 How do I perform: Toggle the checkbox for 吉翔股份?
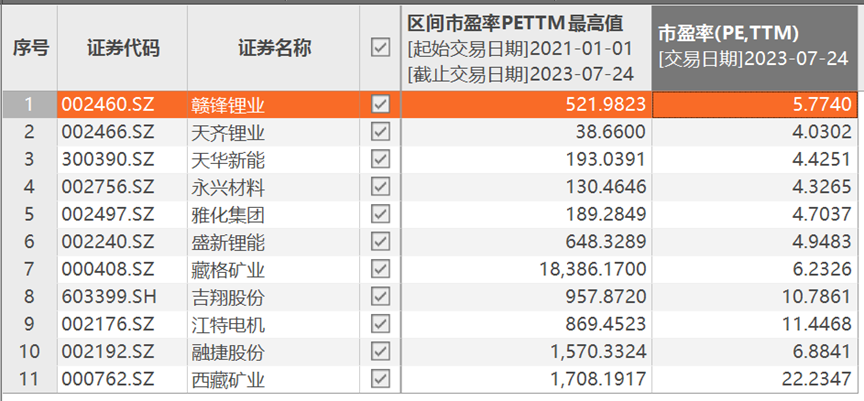click(380, 296)
